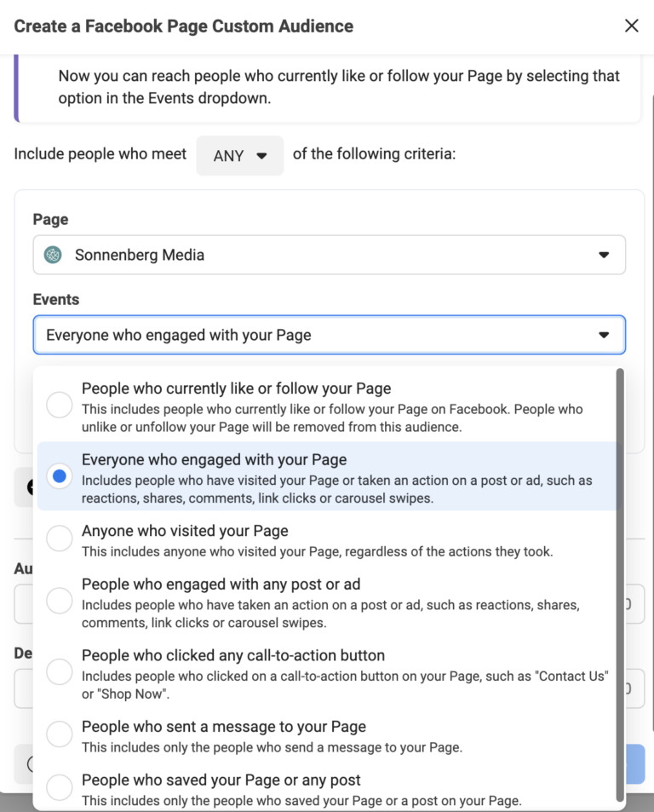Close the Custom Audience dialog
Screen dimensions: 654x812
[x=631, y=26]
